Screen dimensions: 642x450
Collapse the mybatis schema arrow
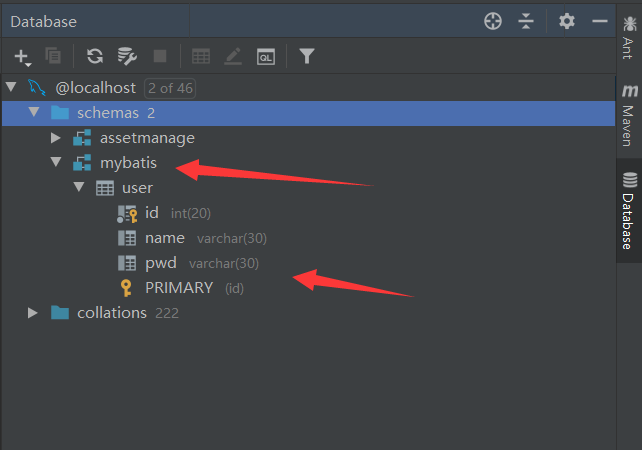(x=56, y=162)
